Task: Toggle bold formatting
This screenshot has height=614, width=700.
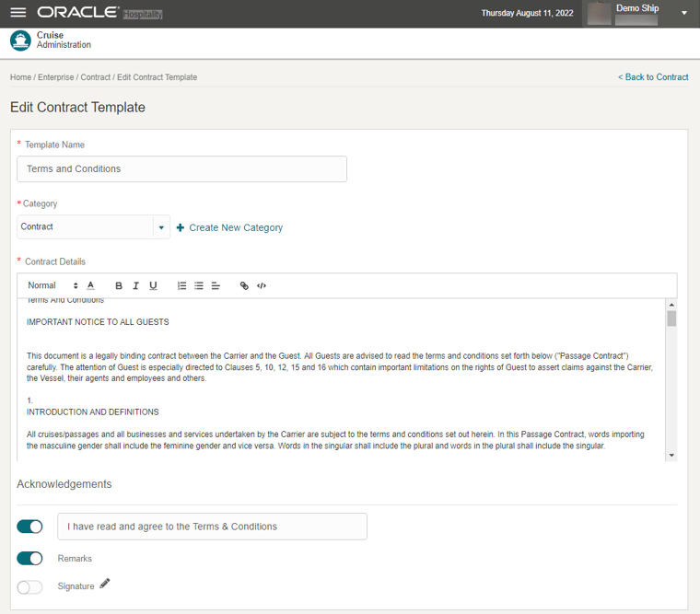Action: tap(119, 285)
